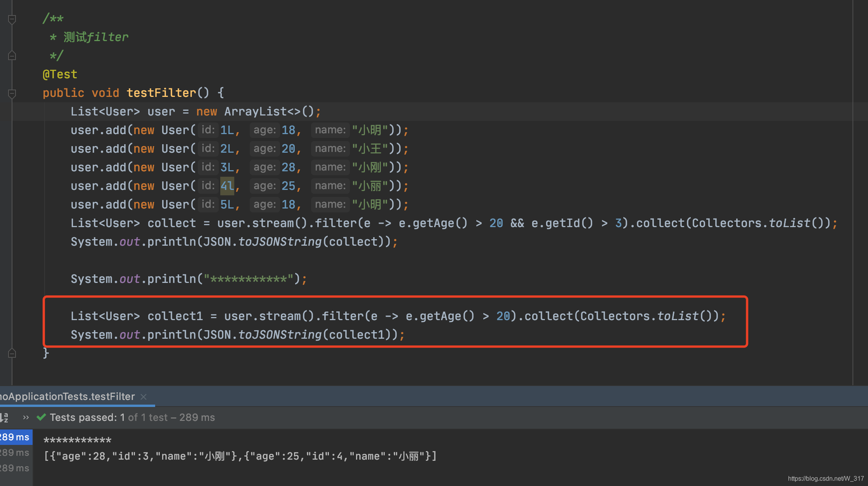The image size is (868, 486).
Task: Click the fold marker at the javadoc end
Action: click(12, 56)
